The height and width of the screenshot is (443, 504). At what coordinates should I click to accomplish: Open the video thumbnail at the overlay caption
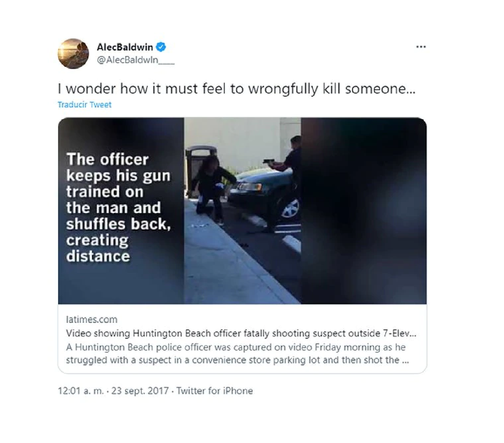pyautogui.click(x=118, y=207)
